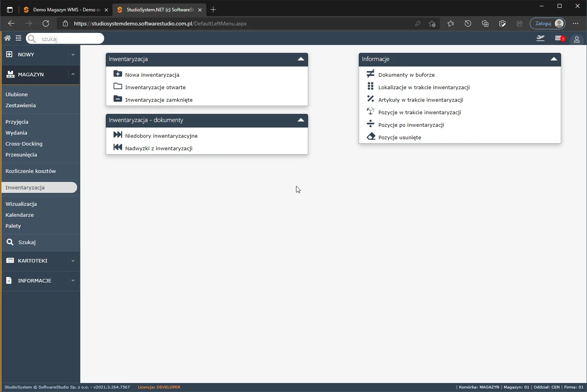587x392 pixels.
Task: Click the airplane icon in app header
Action: click(x=540, y=38)
